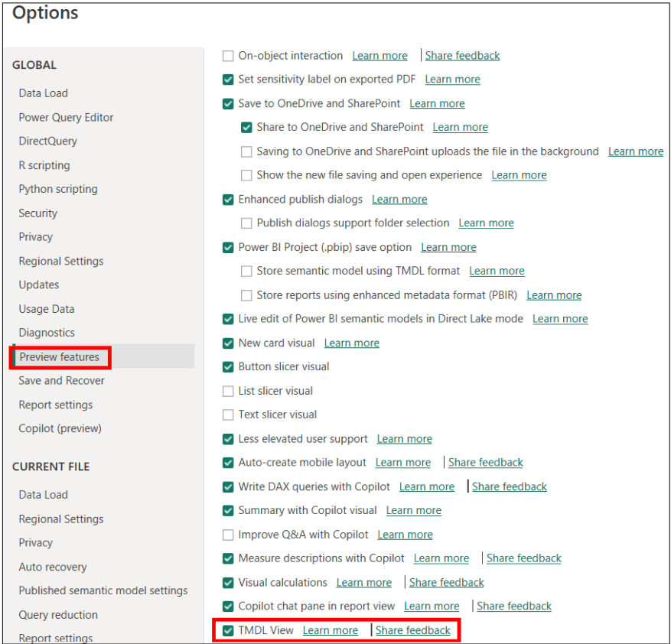Viewport: 671px width, 644px height.
Task: Select Published semantic model settings
Action: pyautogui.click(x=103, y=590)
